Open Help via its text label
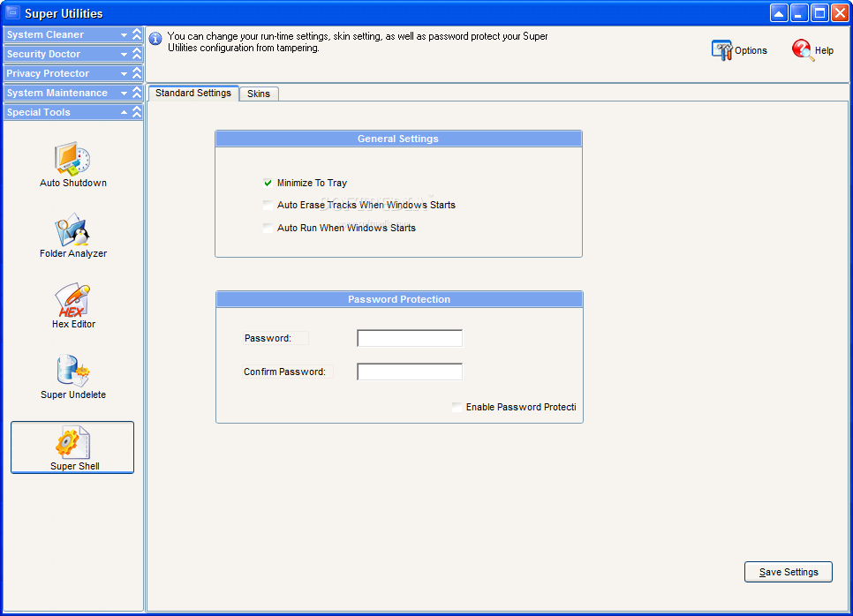 824,50
